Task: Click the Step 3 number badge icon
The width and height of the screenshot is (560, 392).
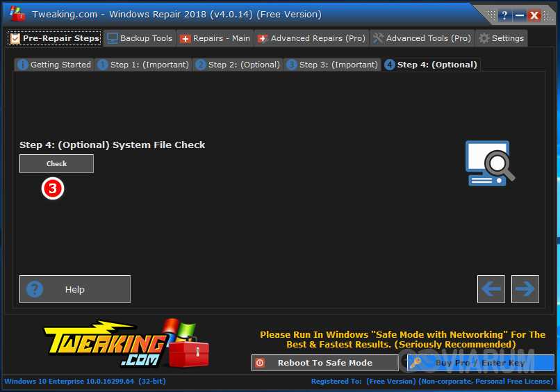Action: click(291, 65)
